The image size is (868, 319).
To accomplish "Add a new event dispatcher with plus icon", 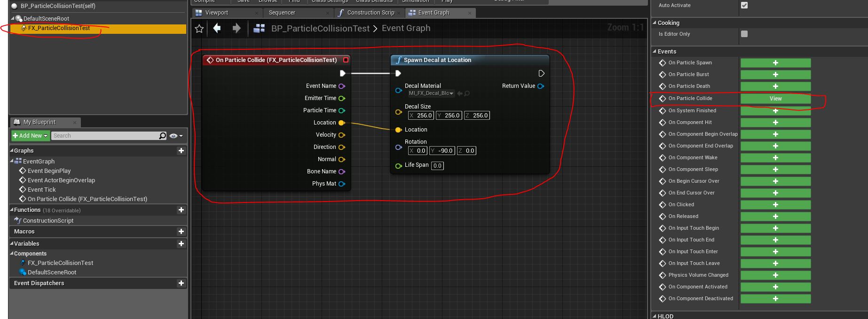I will click(x=181, y=283).
